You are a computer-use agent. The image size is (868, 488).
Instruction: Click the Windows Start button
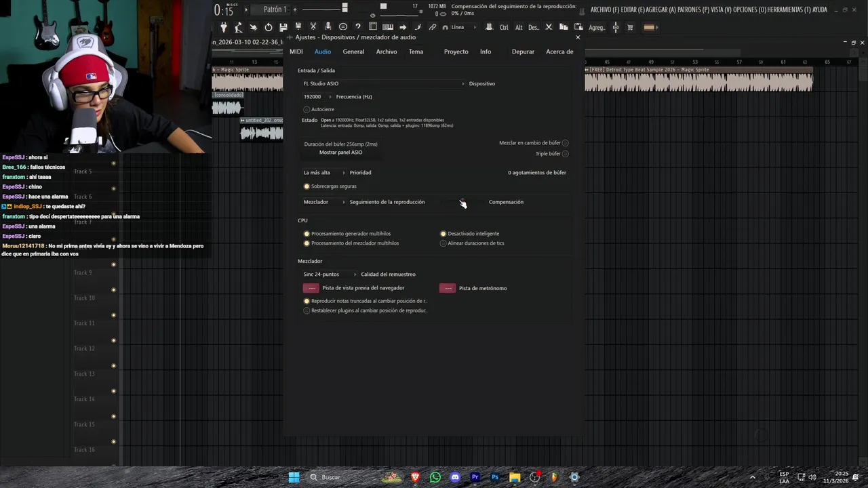(x=294, y=477)
